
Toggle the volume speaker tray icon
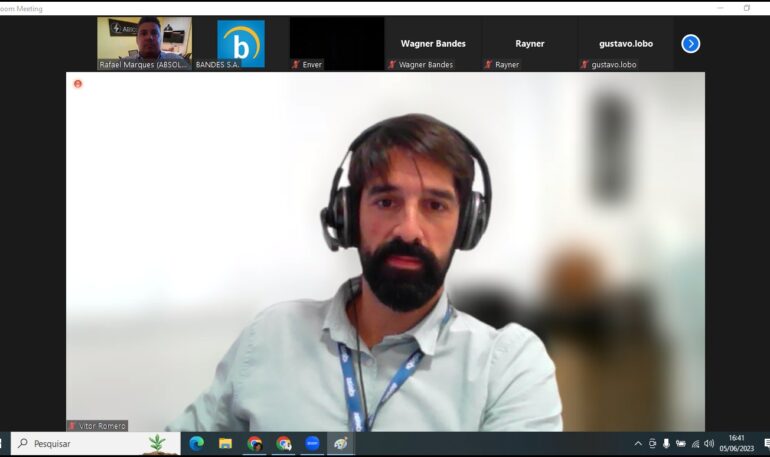point(709,443)
